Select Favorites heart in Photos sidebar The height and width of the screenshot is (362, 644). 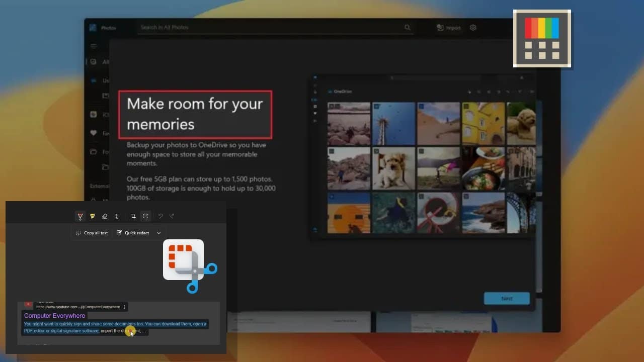(93, 133)
